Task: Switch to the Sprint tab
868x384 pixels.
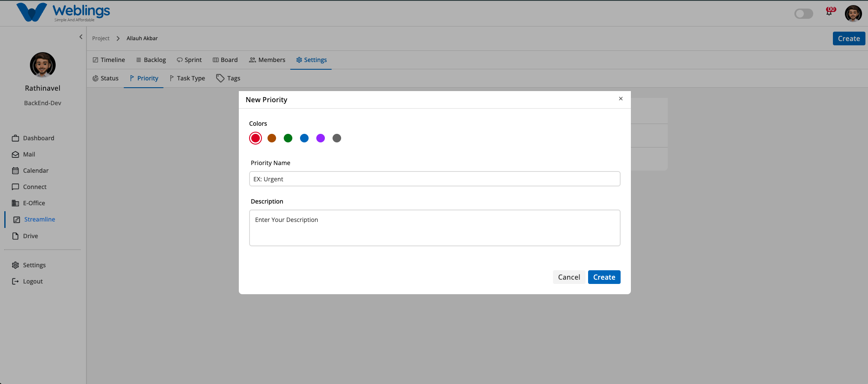Action: click(x=189, y=60)
